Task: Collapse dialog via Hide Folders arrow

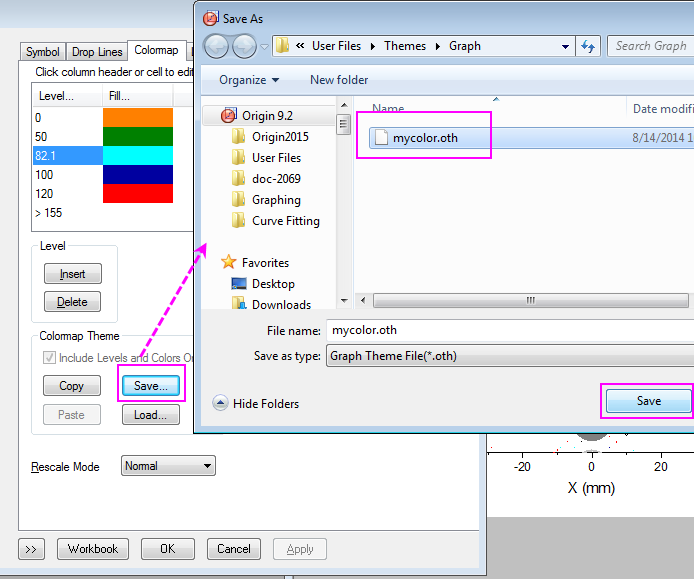Action: [220, 403]
